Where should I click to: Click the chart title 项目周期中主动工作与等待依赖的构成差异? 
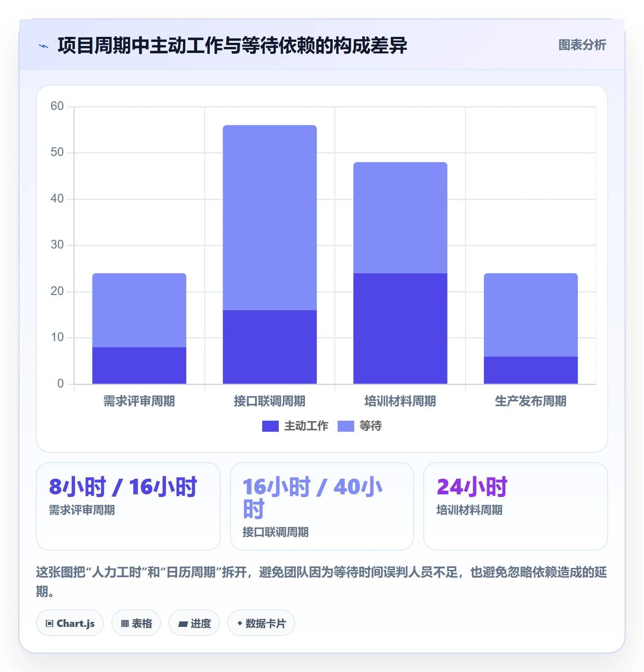(232, 46)
